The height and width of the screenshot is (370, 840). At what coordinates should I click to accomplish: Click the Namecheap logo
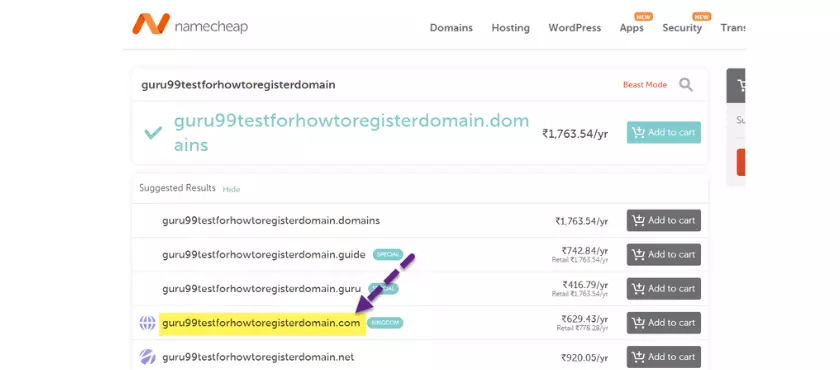tap(190, 25)
